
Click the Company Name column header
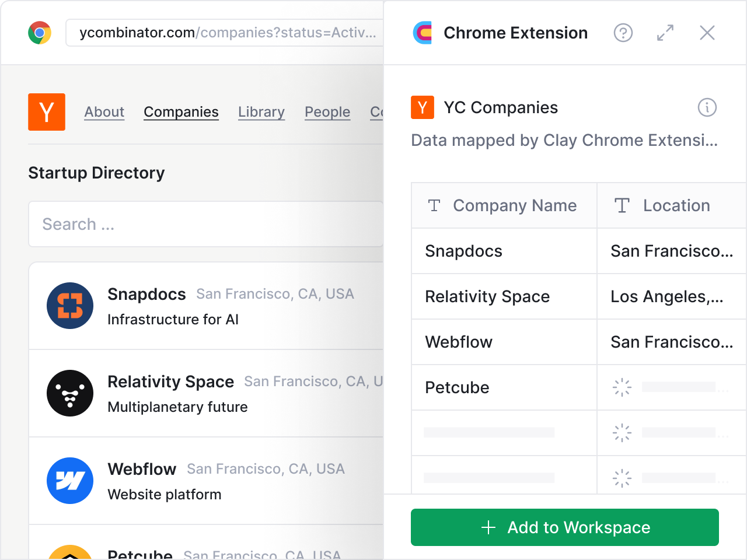[x=504, y=205]
